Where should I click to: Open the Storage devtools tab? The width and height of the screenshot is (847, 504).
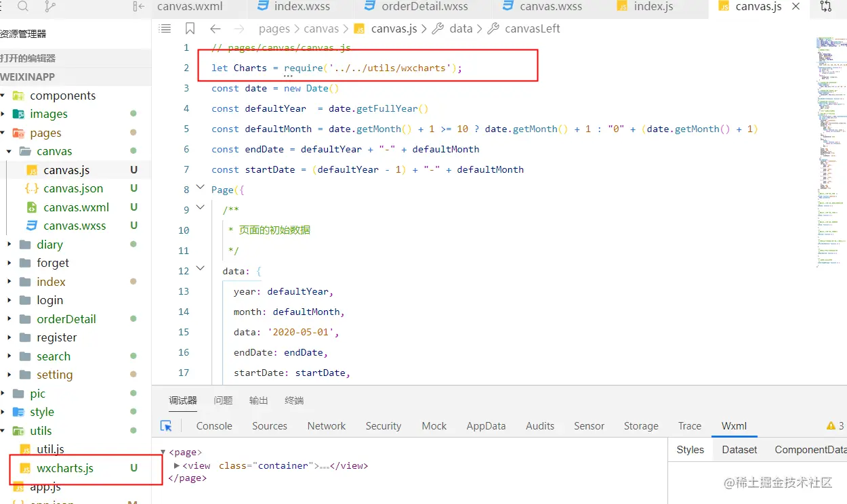(x=641, y=426)
